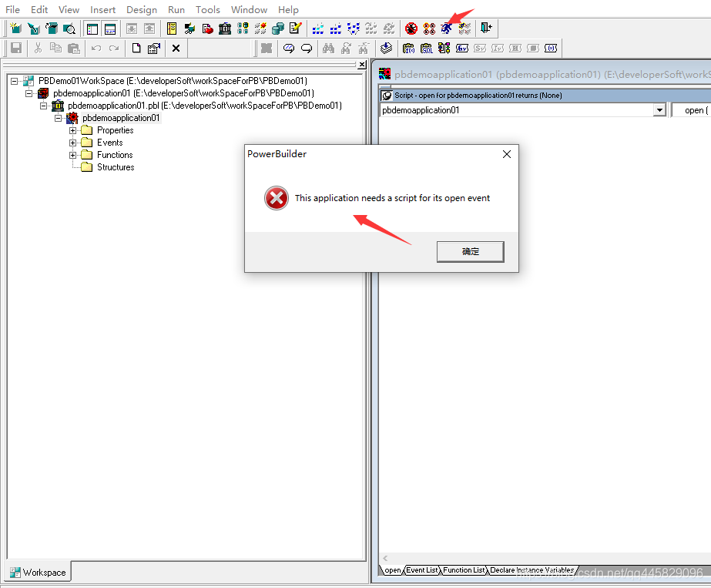Collapse the pbdemoapplication01.pbl library node
The width and height of the screenshot is (711, 588).
pos(44,106)
